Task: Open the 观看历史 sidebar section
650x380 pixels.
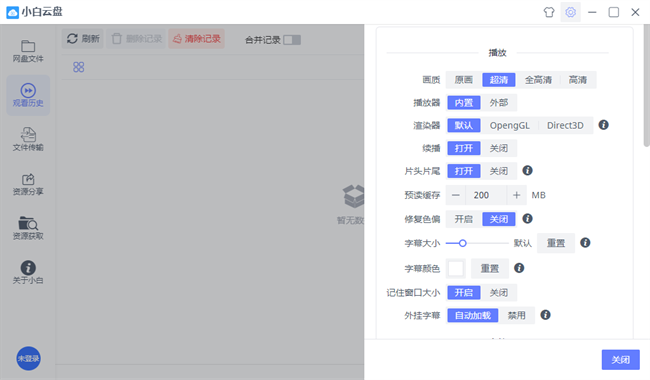Action: [28, 95]
